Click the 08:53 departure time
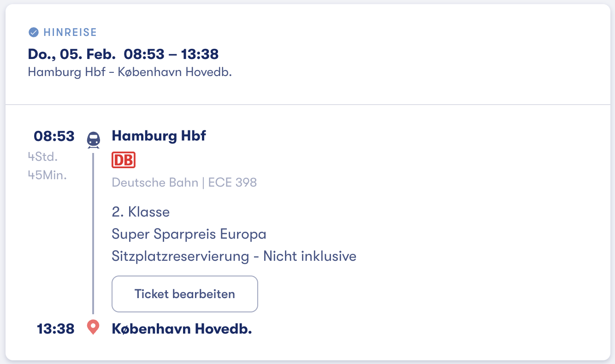The image size is (615, 364). coord(54,136)
